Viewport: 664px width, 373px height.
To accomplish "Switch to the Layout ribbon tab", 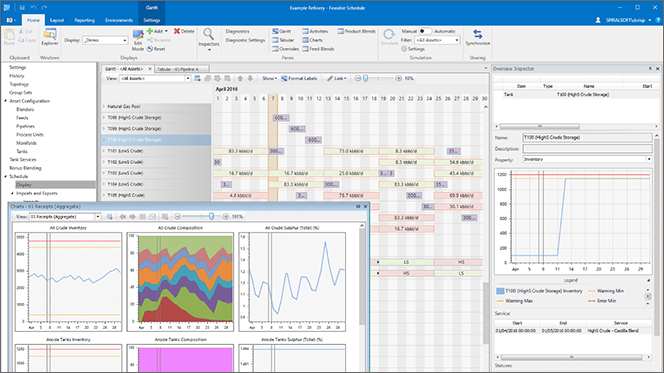I will click(x=57, y=20).
